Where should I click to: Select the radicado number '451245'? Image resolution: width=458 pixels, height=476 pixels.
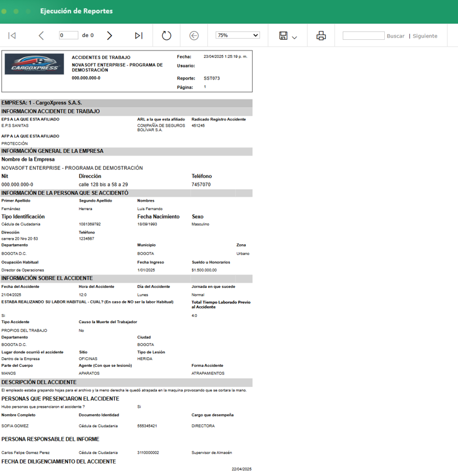click(x=198, y=126)
